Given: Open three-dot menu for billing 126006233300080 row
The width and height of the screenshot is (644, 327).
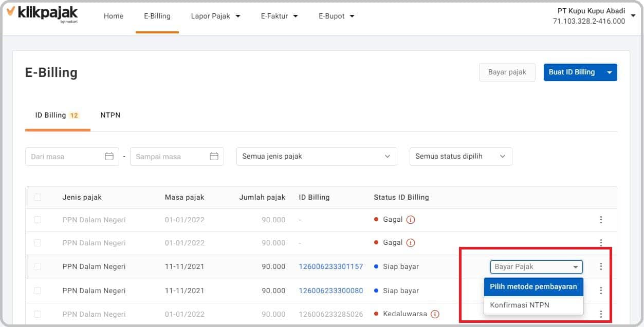Looking at the screenshot, I should tap(601, 291).
